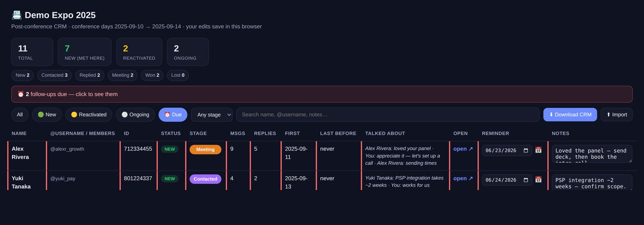Click the NEW status badge in Yuki Tanaka's row

(x=169, y=179)
